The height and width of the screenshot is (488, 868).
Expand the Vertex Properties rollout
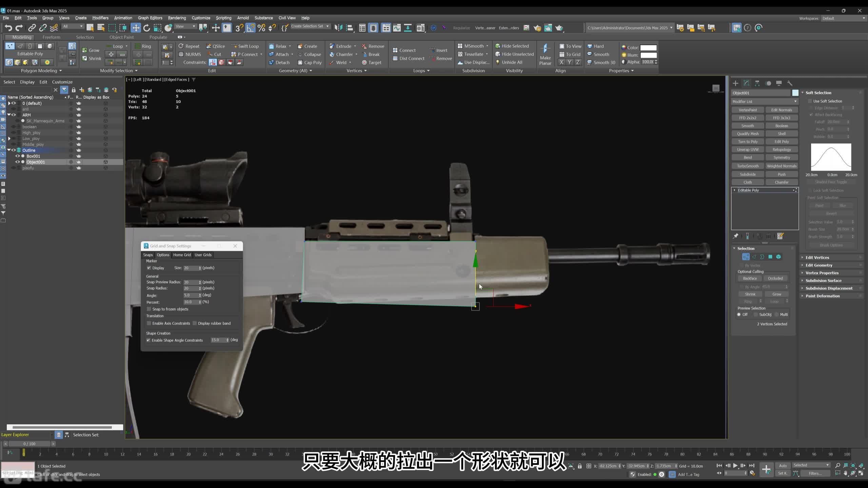tap(831, 273)
